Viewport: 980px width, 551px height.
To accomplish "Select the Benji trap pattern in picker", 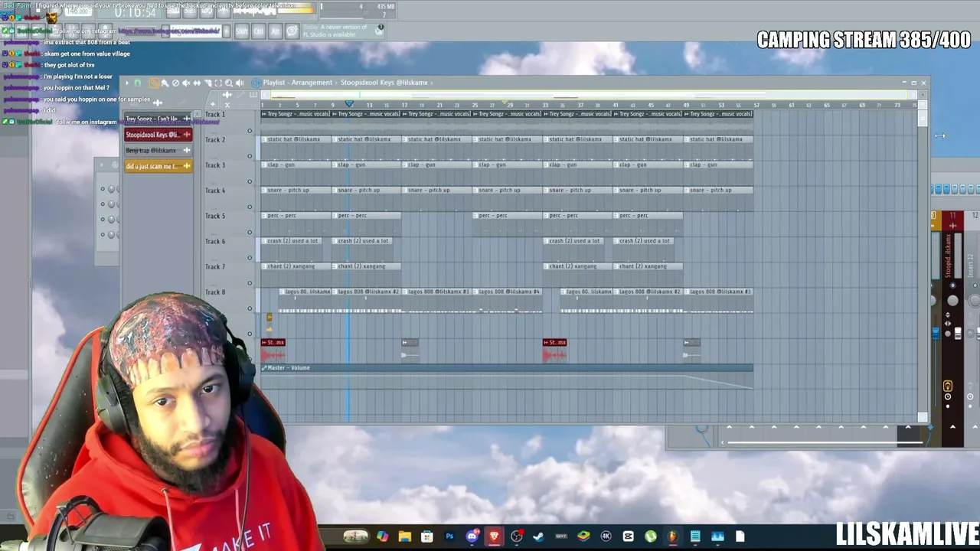I will pos(158,150).
